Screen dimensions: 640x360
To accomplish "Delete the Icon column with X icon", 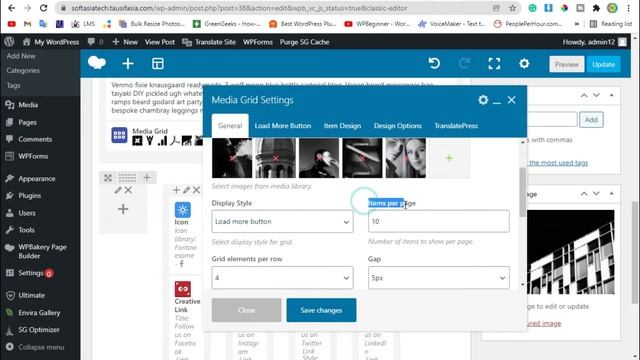I will (x=196, y=190).
